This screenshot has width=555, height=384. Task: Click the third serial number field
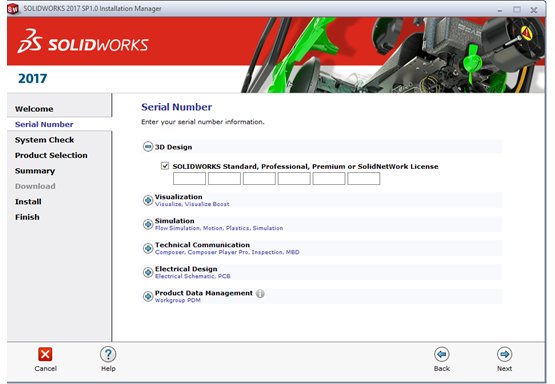[x=259, y=178]
